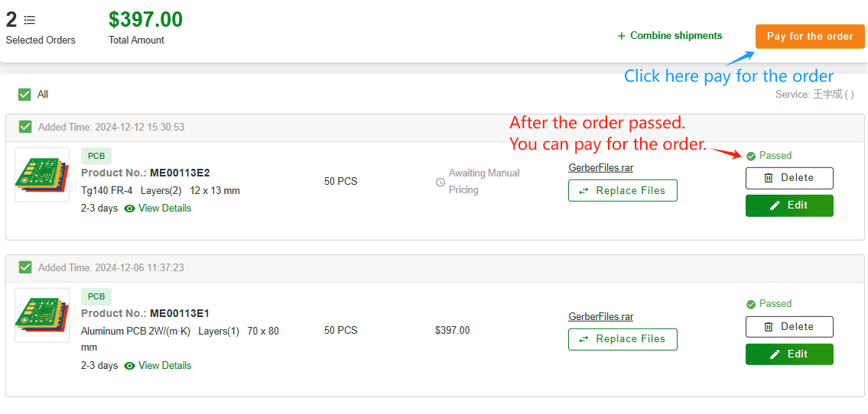Click the Aluminum PCB 2W/(m·K) specification text

tap(135, 332)
